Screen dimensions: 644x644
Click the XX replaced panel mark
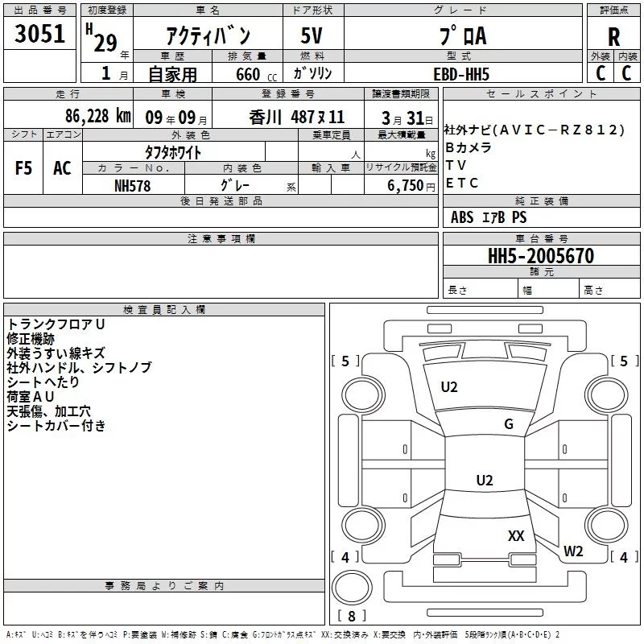click(516, 535)
